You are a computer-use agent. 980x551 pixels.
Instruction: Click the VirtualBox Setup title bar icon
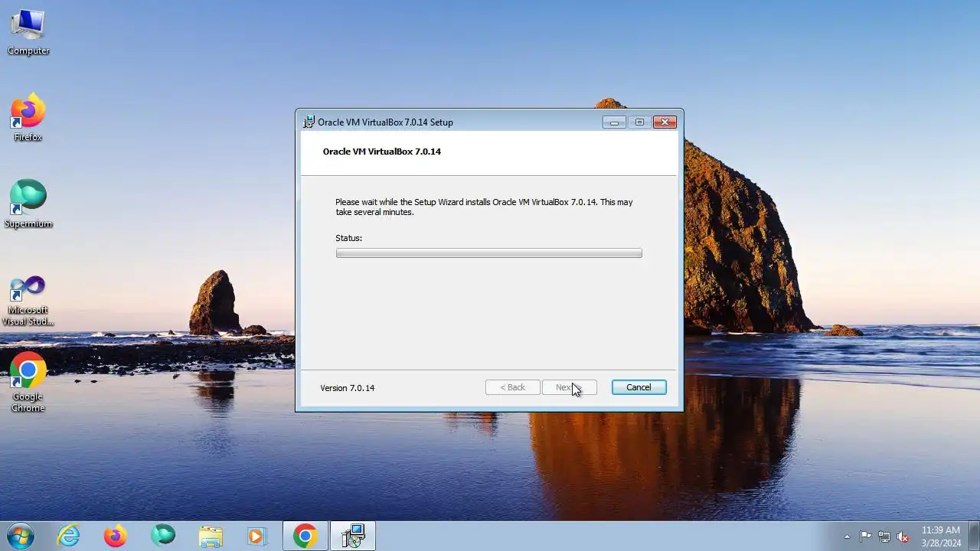[309, 122]
